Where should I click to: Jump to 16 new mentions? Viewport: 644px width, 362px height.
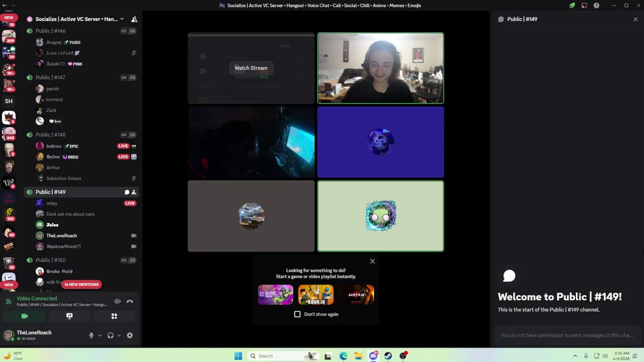coord(82,285)
